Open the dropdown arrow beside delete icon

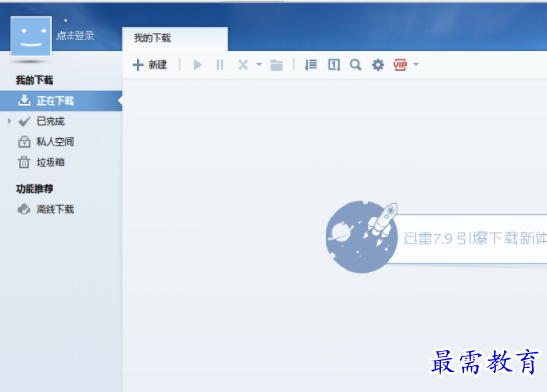click(259, 64)
